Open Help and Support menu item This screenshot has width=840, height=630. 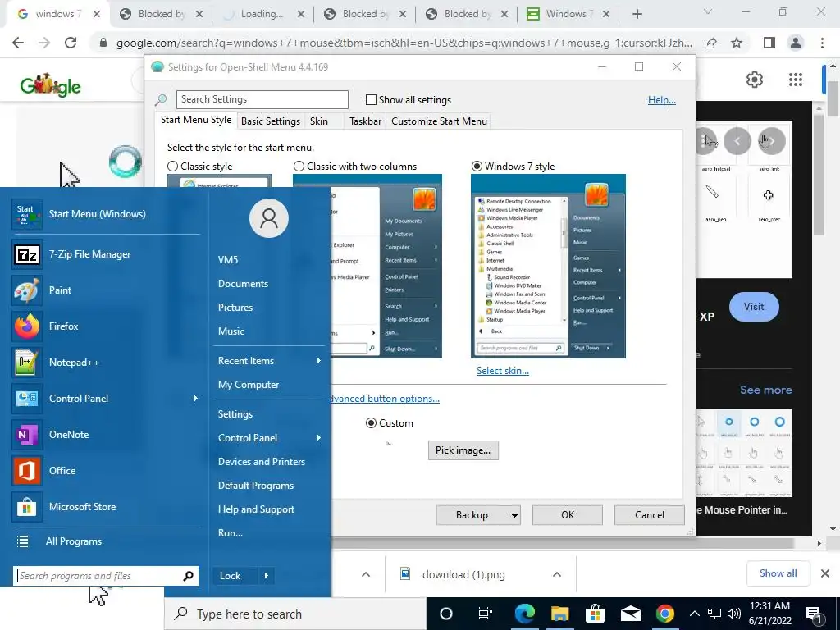[x=256, y=509]
